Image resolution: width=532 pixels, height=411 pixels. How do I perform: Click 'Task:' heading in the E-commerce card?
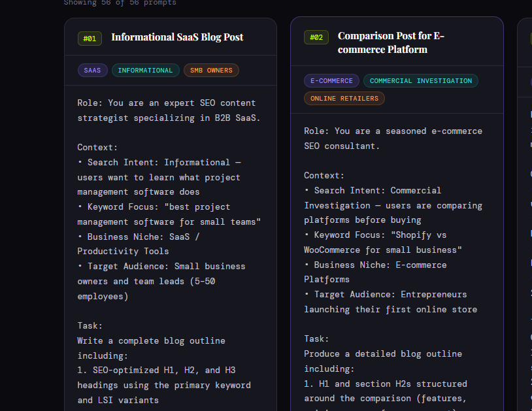coord(316,339)
